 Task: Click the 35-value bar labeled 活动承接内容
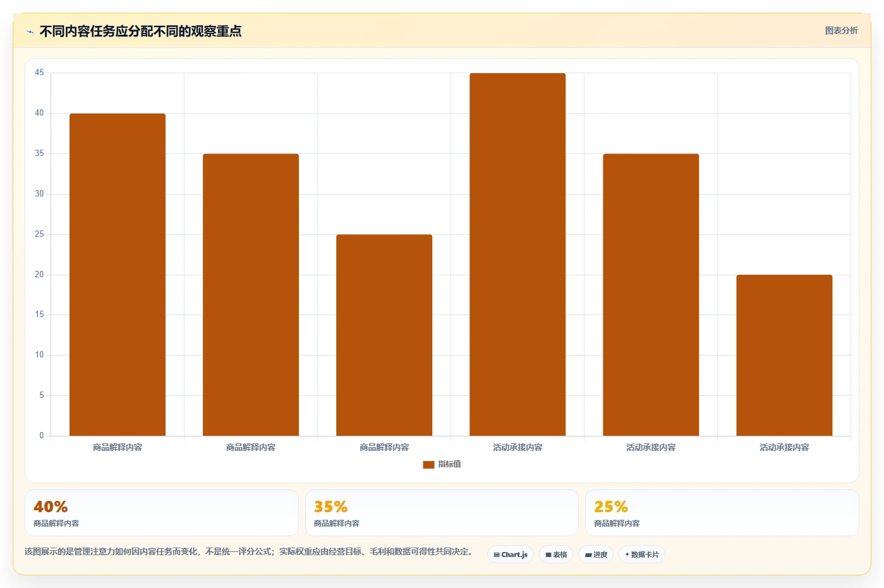point(651,295)
